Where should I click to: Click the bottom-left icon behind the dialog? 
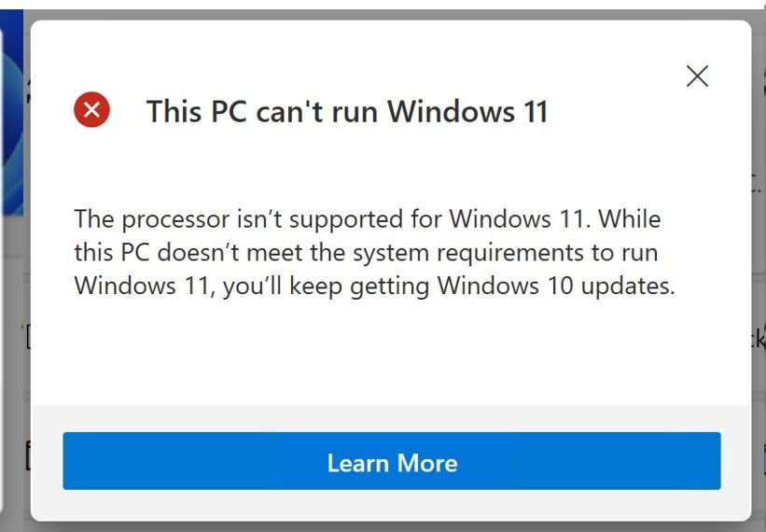27,457
